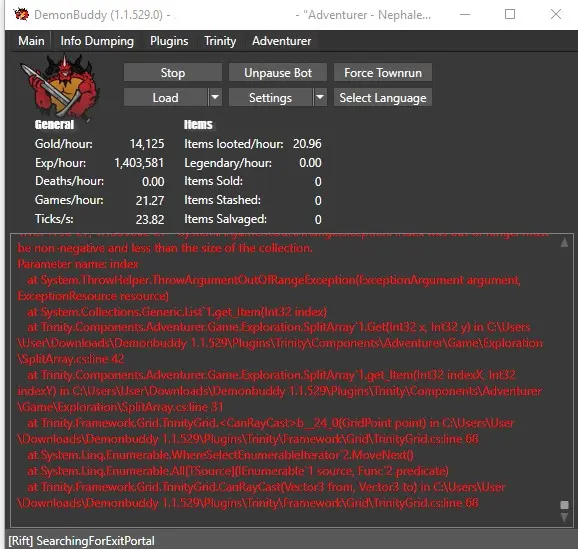578x549 pixels.
Task: Trigger Force Townrun
Action: click(x=383, y=72)
